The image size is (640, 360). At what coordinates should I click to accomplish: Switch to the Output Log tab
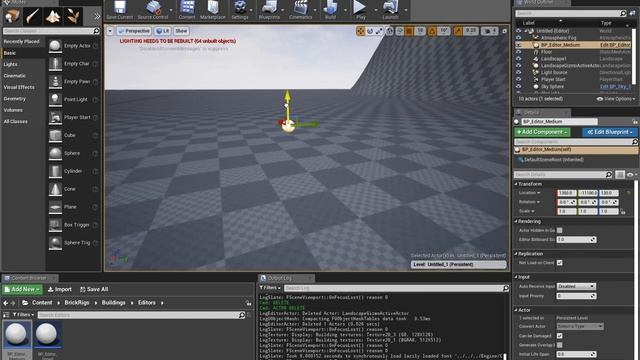[286, 278]
